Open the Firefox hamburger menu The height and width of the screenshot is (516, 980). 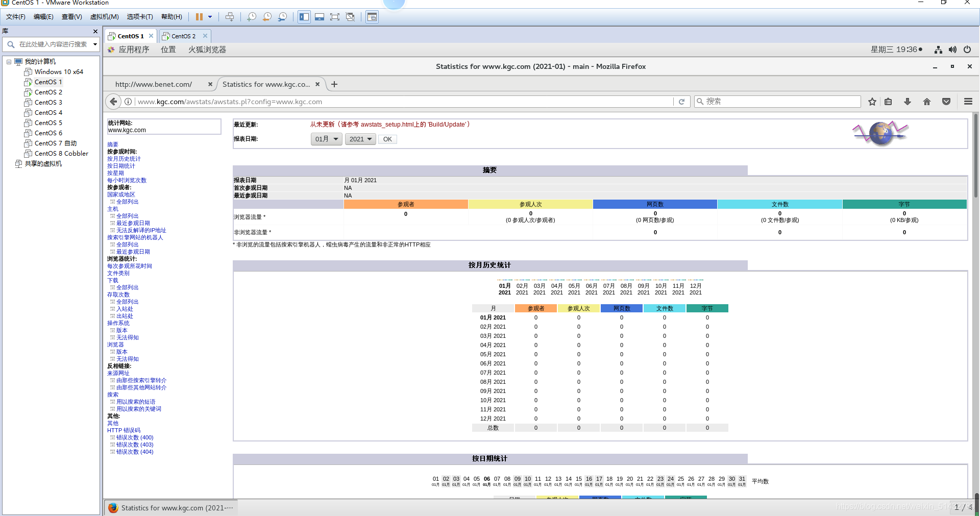point(968,102)
